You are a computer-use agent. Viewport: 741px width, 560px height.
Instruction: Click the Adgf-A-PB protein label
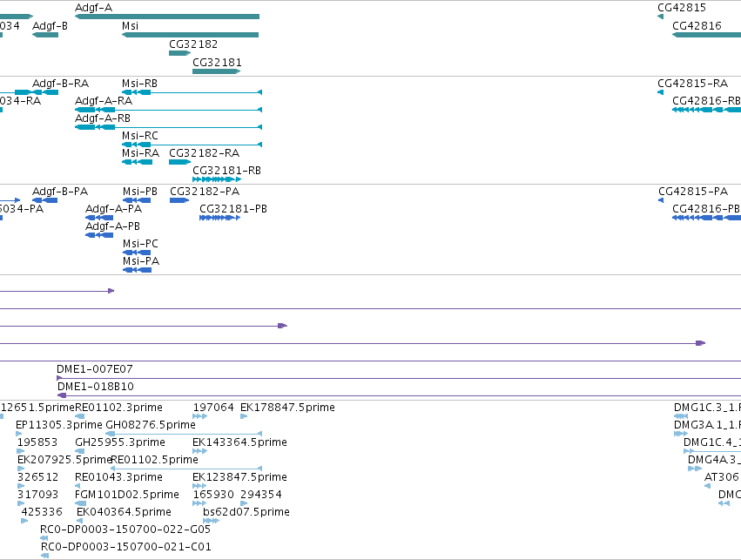pos(112,226)
